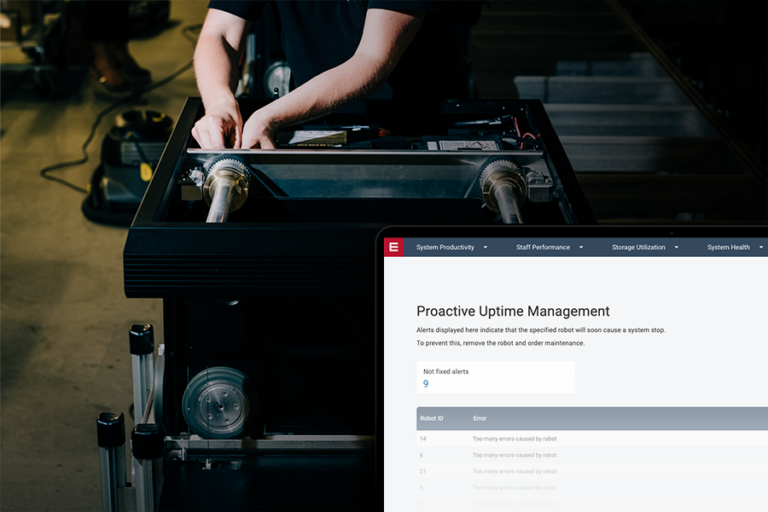768x512 pixels.
Task: Click the Robot ID column header
Action: tap(432, 418)
